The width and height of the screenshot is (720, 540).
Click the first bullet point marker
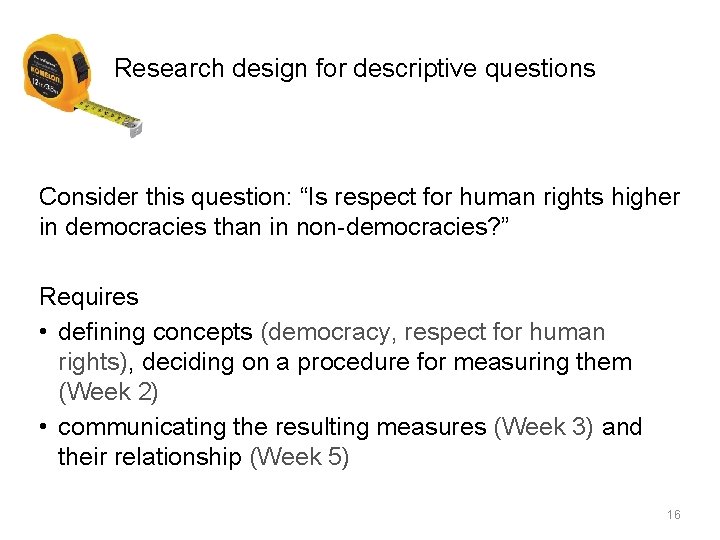click(43, 332)
